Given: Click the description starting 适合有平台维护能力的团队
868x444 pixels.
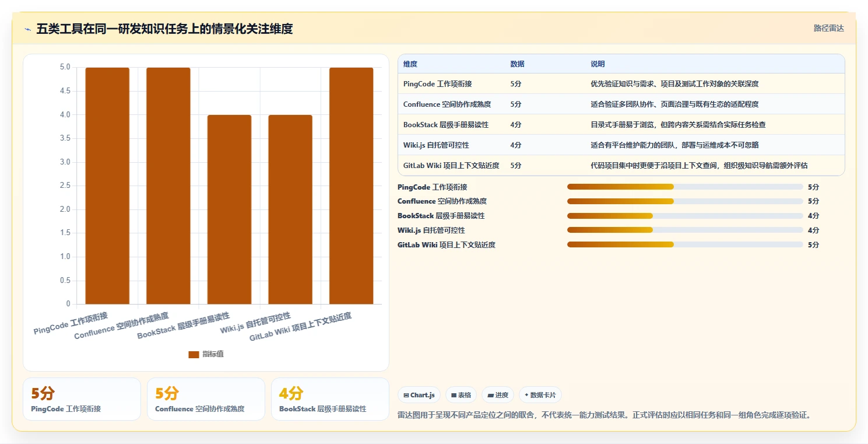Looking at the screenshot, I should (674, 145).
